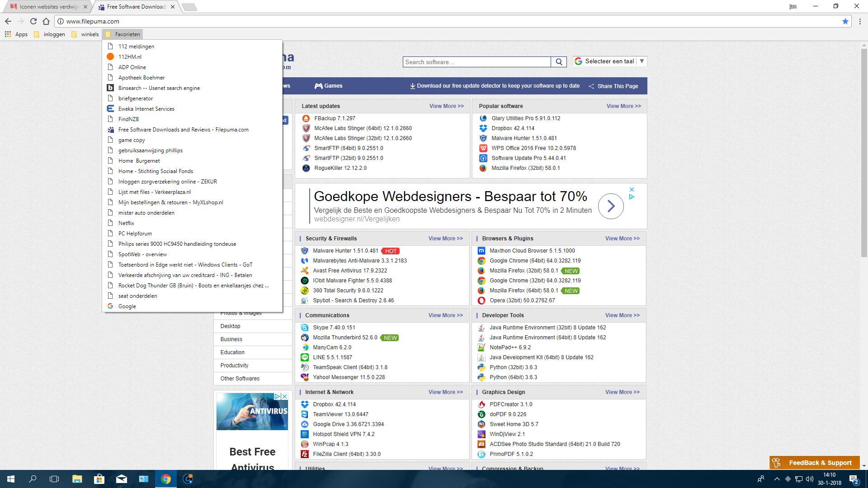Click the search magnifier button on Filepuma
Image resolution: width=868 pixels, height=488 pixels.
coord(559,62)
